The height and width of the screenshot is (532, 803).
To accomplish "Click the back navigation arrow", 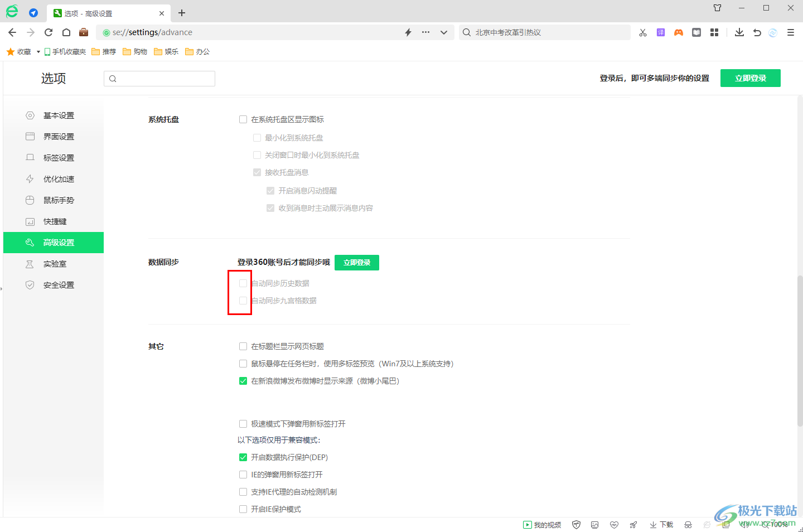I will [x=12, y=32].
